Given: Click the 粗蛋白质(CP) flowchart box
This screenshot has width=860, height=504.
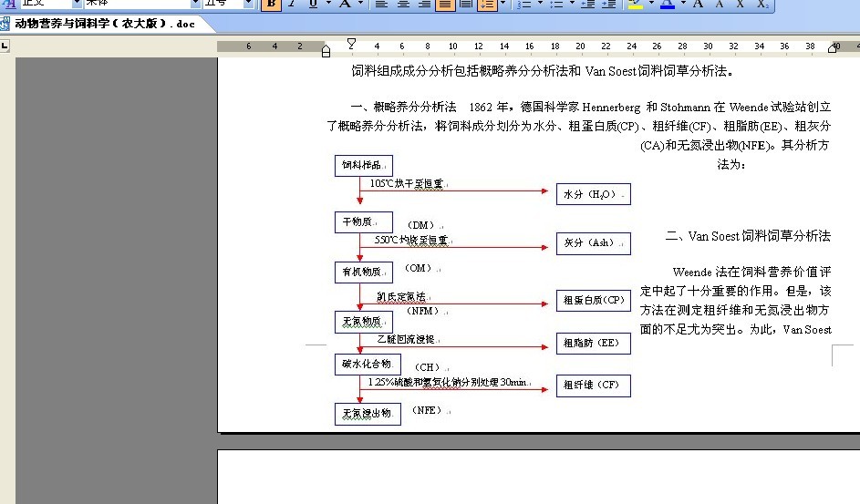Looking at the screenshot, I should click(593, 300).
